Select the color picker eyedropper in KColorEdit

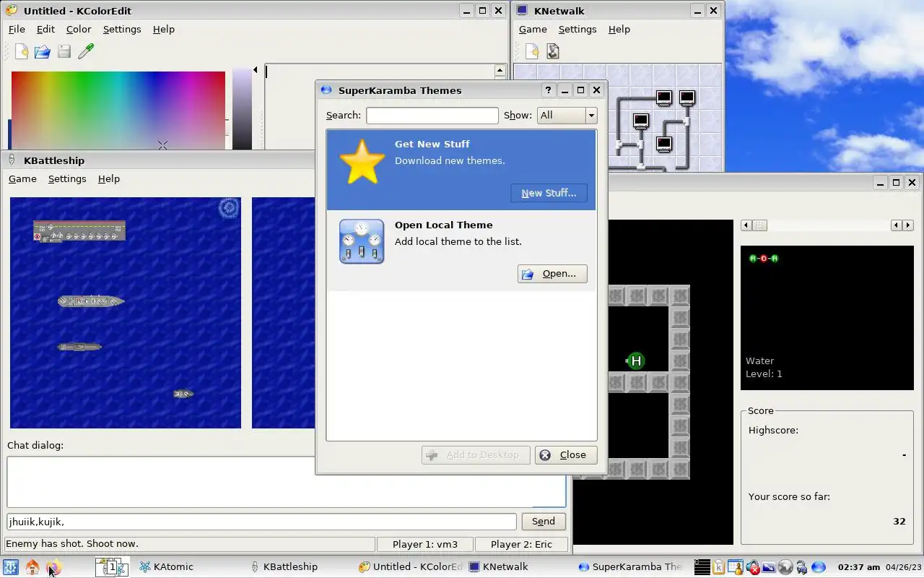tap(86, 51)
